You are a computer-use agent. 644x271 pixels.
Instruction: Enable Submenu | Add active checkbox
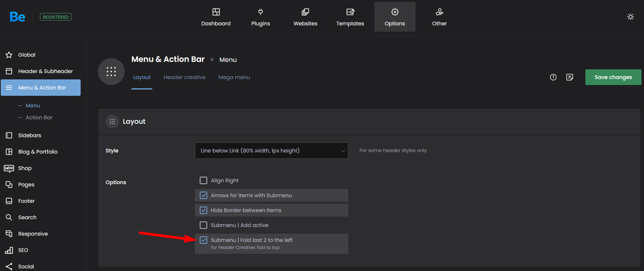point(203,225)
